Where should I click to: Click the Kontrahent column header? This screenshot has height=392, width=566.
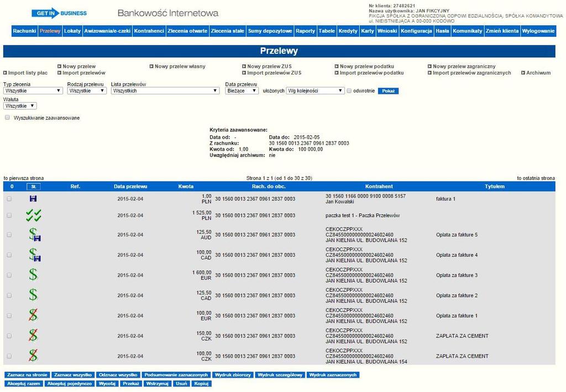coord(379,187)
